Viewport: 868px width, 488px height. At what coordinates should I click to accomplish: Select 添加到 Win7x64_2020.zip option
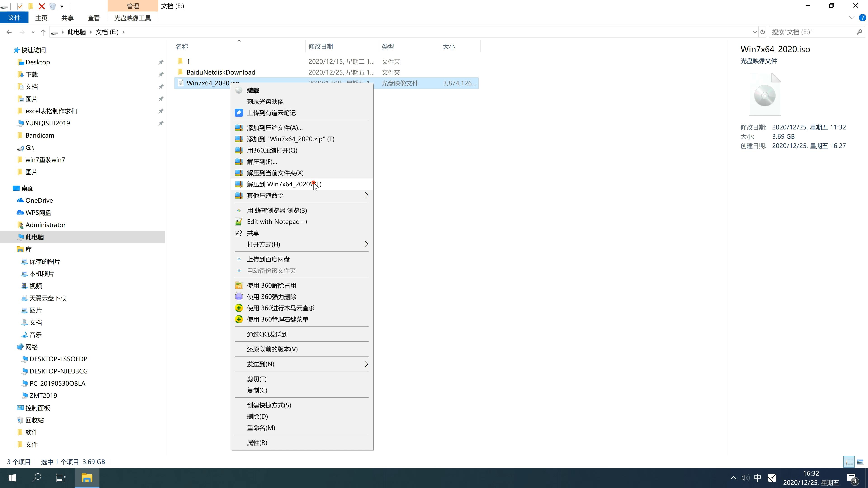click(x=290, y=139)
